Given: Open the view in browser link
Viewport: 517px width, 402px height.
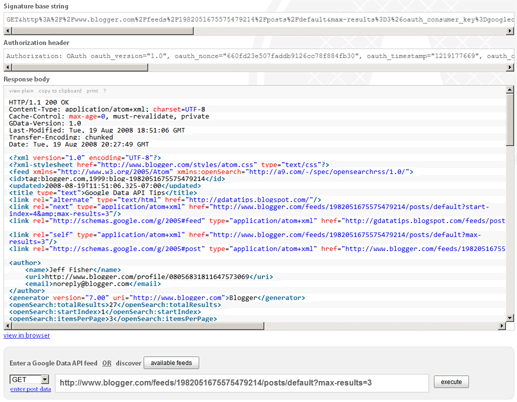Looking at the screenshot, I should tap(27, 335).
